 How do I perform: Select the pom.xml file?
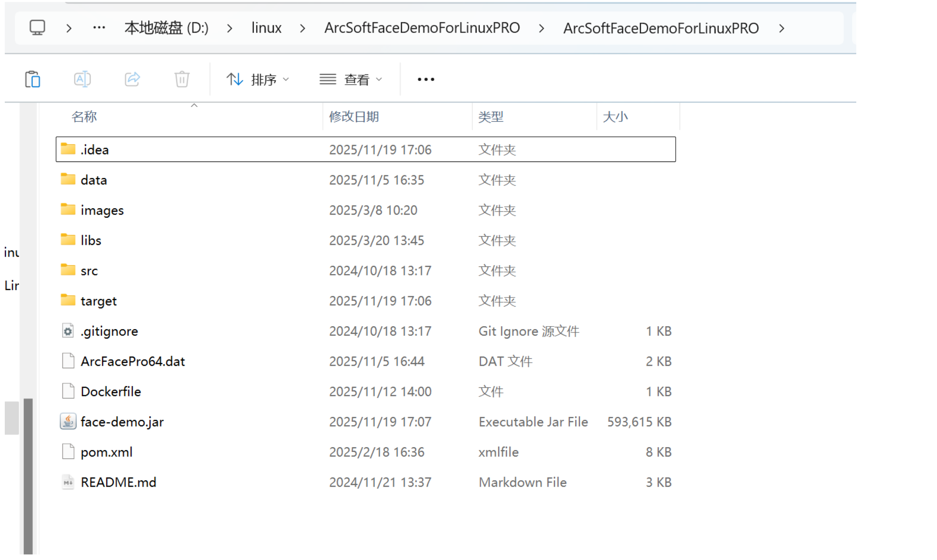click(x=106, y=452)
